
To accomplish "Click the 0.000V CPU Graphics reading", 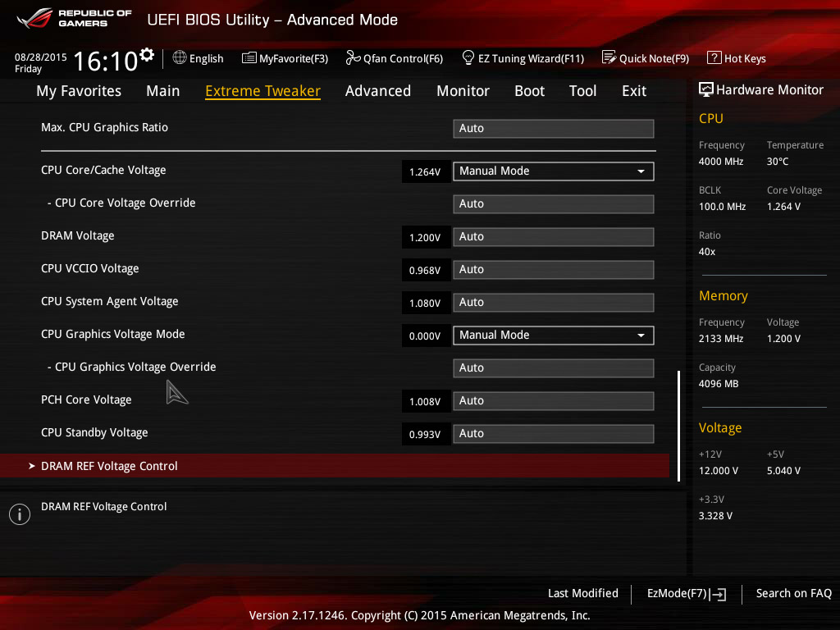I will (425, 336).
